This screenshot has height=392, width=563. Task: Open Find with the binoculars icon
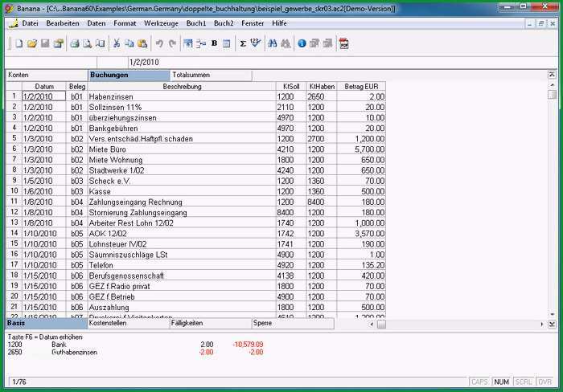[x=273, y=43]
